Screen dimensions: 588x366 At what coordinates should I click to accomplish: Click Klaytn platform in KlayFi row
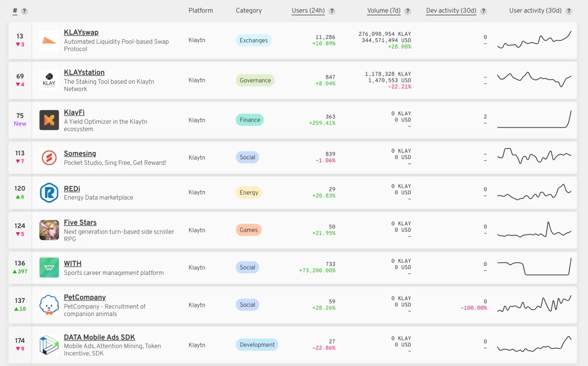(197, 120)
